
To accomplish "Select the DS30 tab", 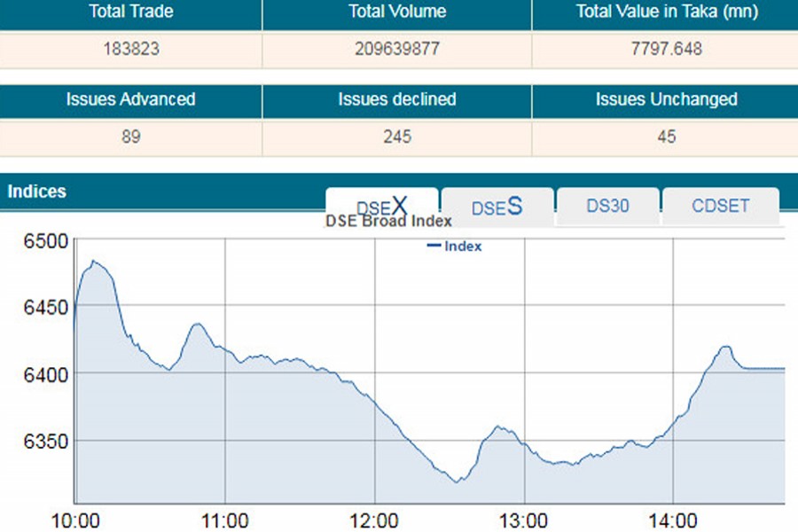I will point(607,206).
